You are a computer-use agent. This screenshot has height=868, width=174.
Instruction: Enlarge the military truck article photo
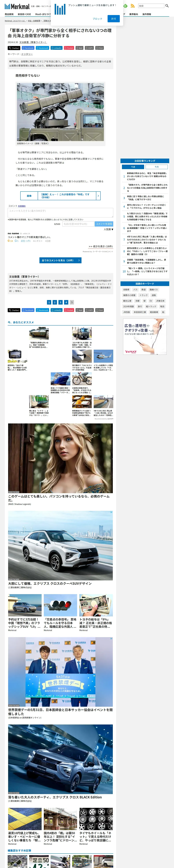pyautogui.click(x=60, y=112)
